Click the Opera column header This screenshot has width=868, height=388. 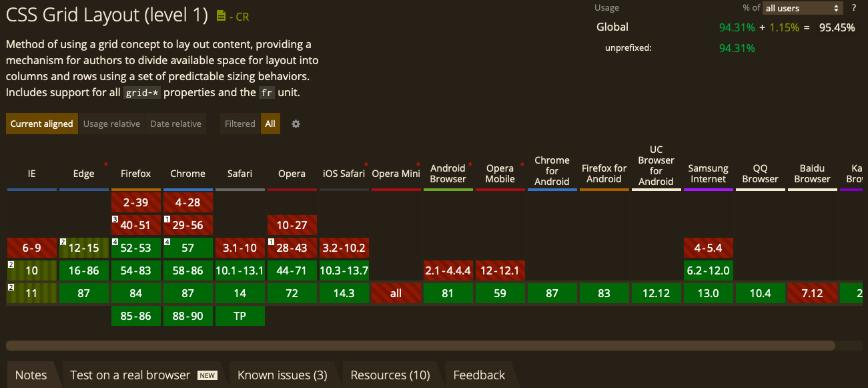click(x=292, y=174)
